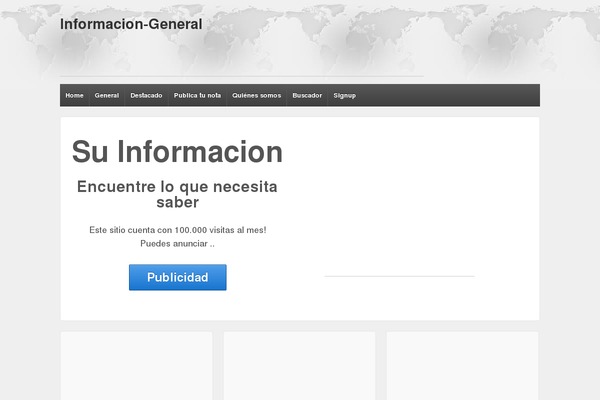Click the blue Publicidad button
600x400 pixels.
click(x=178, y=277)
